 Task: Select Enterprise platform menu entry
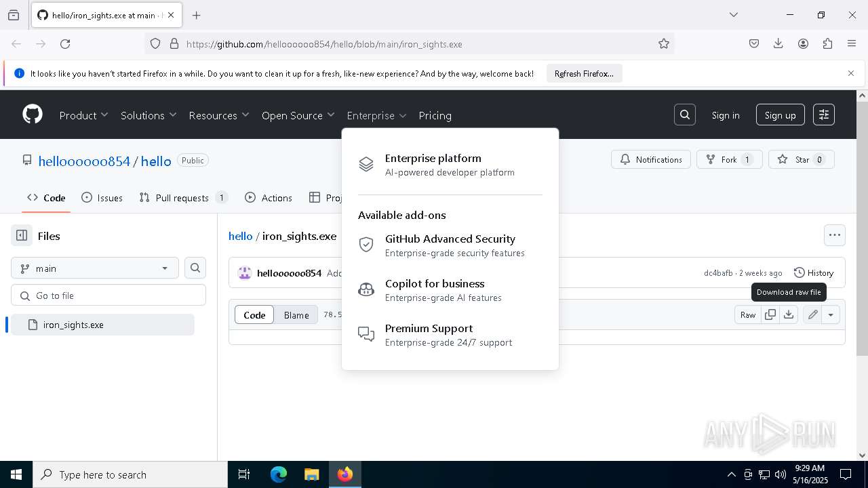coord(450,165)
